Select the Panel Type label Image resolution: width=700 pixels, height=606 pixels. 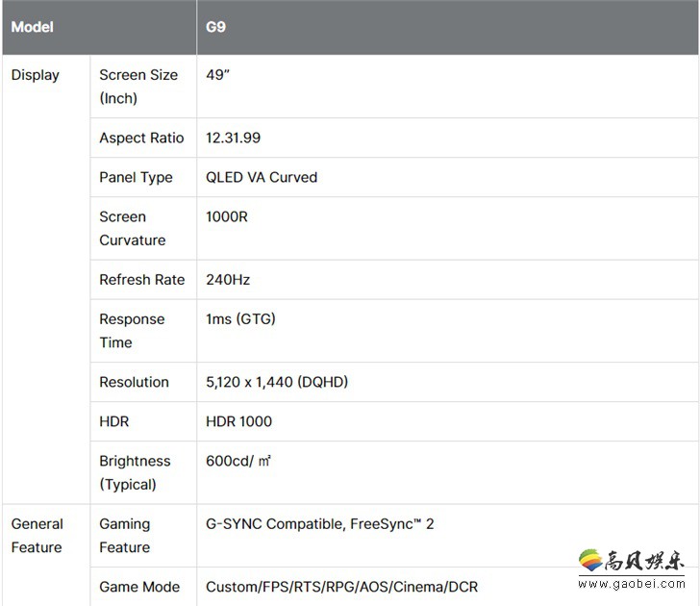point(136,177)
